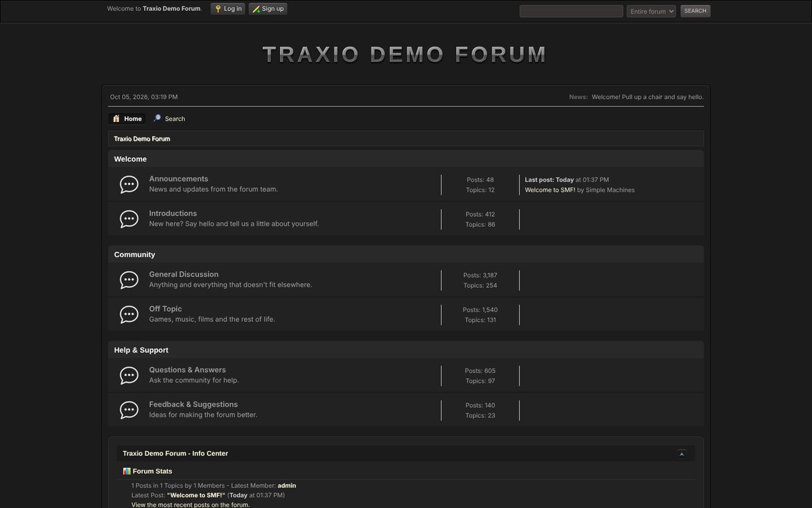Click "Traxio Demo Forum - Info Center" title text
The width and height of the screenshot is (812, 508).
pos(175,454)
